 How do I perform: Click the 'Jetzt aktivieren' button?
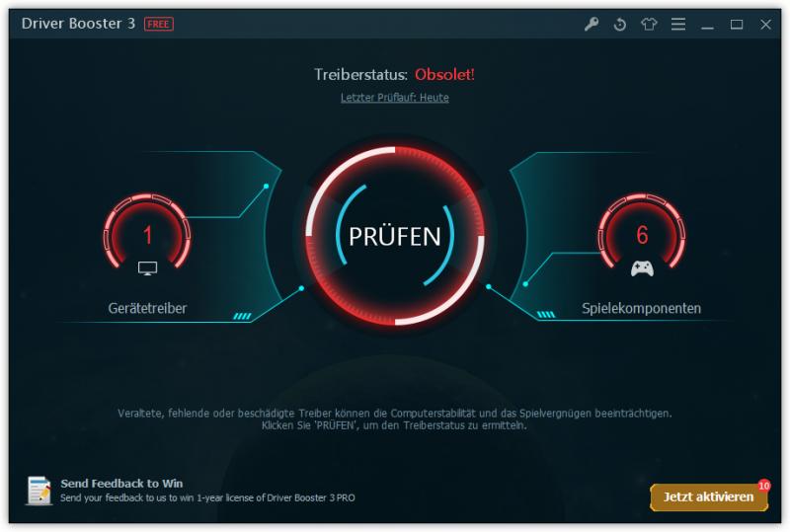(709, 496)
